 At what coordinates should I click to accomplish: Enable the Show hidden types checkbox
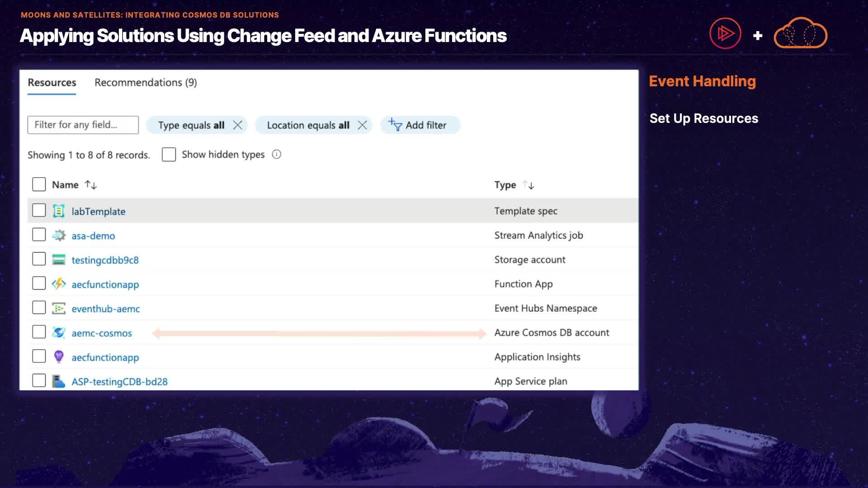169,155
